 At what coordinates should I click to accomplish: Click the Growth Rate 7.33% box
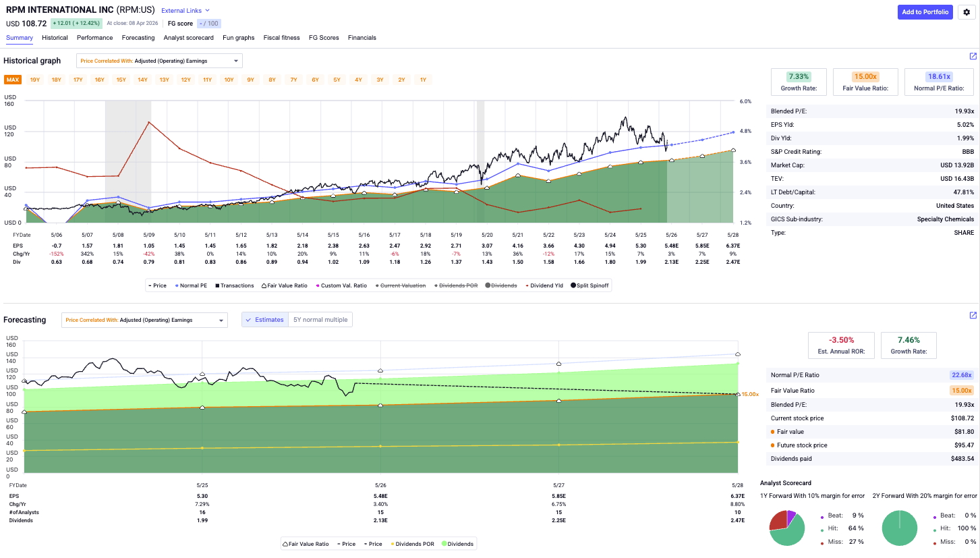[x=799, y=82]
